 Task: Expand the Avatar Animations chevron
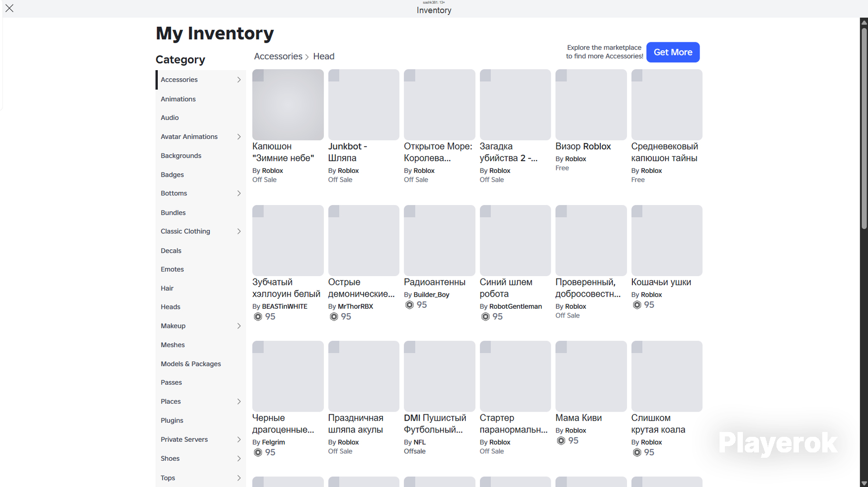239,137
